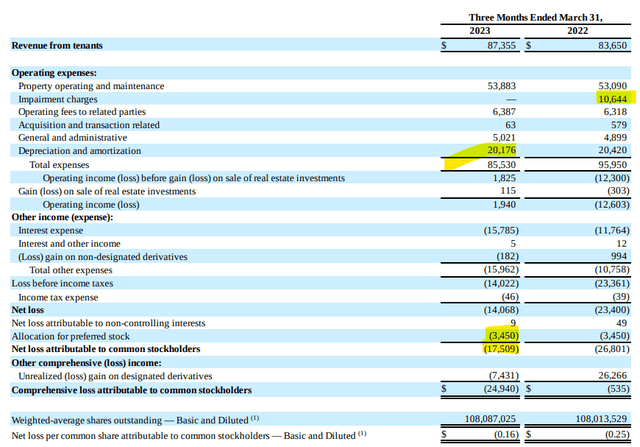640x447 pixels.
Task: Select the value (182)
Action: click(507, 256)
